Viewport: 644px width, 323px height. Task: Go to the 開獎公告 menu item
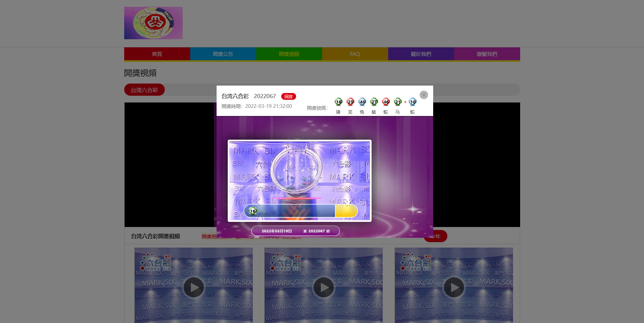click(x=223, y=54)
